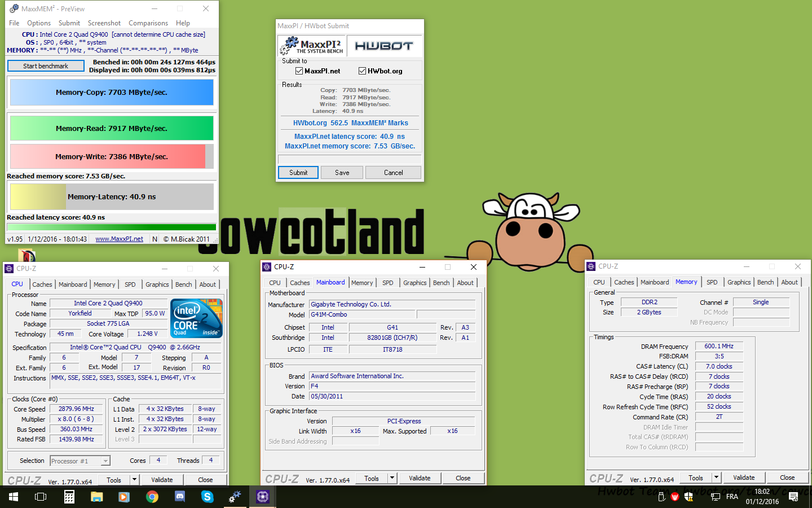
Task: Expand Tools dropdown arrow in Memory window
Action: 716,478
